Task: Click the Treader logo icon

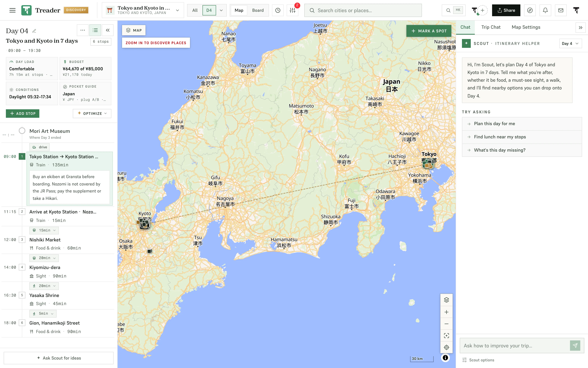Action: (26, 10)
